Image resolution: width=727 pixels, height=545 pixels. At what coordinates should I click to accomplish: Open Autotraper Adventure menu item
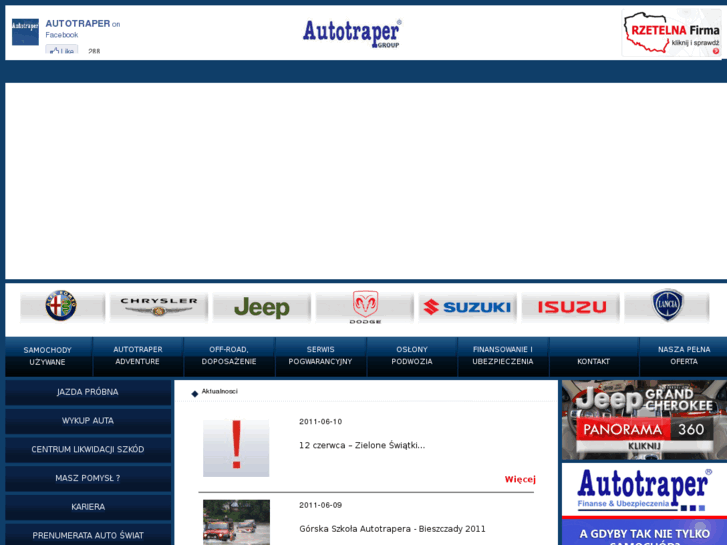click(138, 356)
